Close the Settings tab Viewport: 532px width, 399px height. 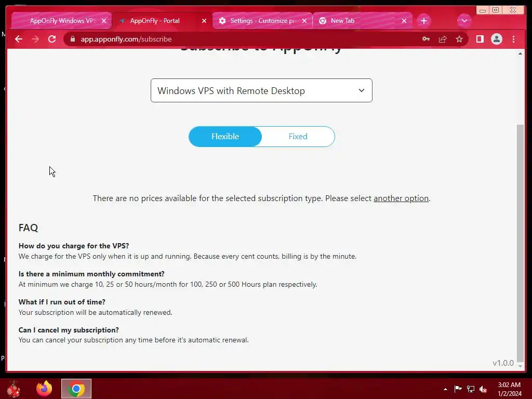(x=304, y=21)
